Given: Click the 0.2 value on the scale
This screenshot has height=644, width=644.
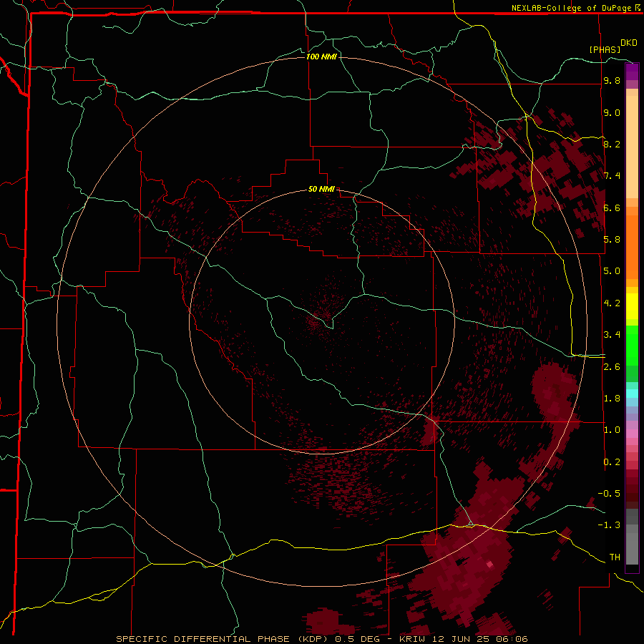Looking at the screenshot, I should click(x=612, y=462).
